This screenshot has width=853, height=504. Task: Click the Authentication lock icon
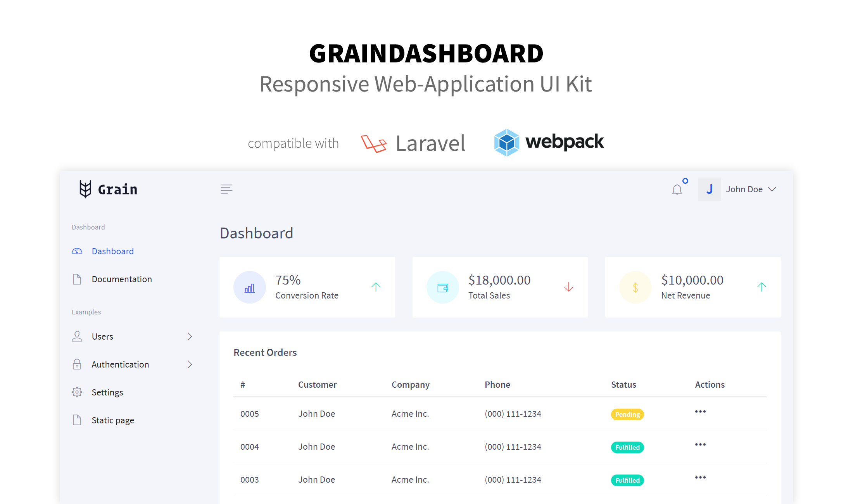pyautogui.click(x=77, y=364)
